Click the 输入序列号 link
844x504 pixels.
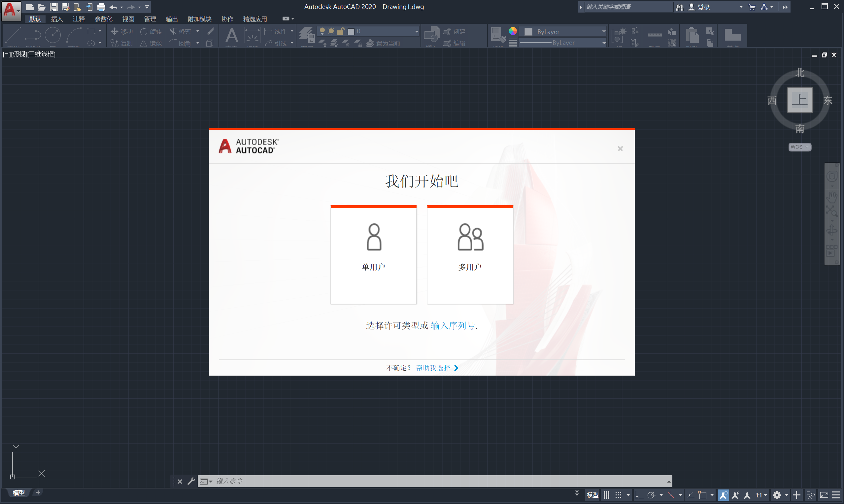point(453,326)
